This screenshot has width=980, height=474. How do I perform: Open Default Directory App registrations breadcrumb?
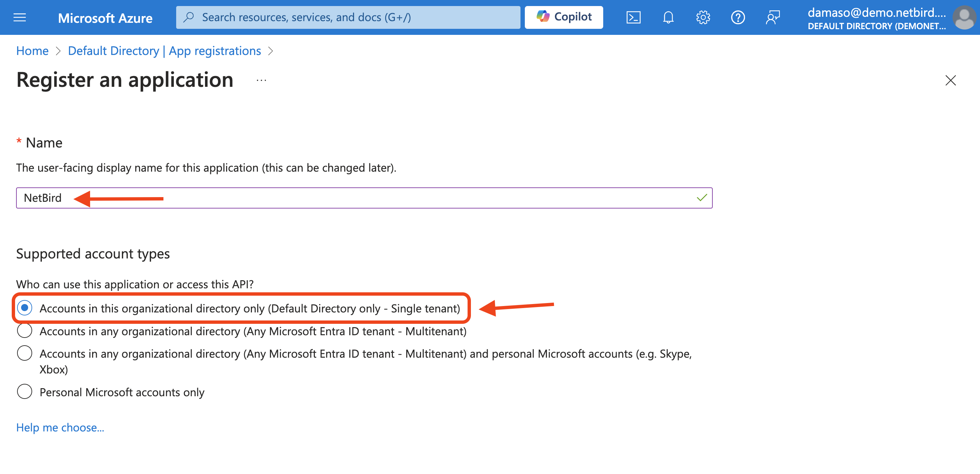click(x=164, y=51)
